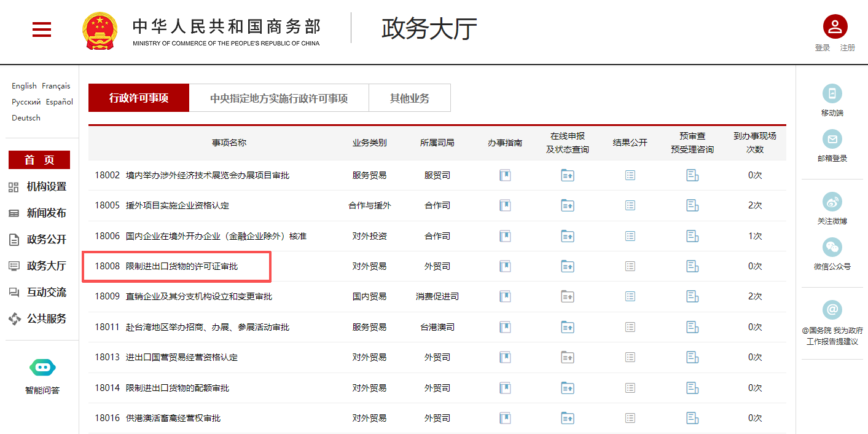Click online application icon for item 18002
868x434 pixels.
coord(567,175)
